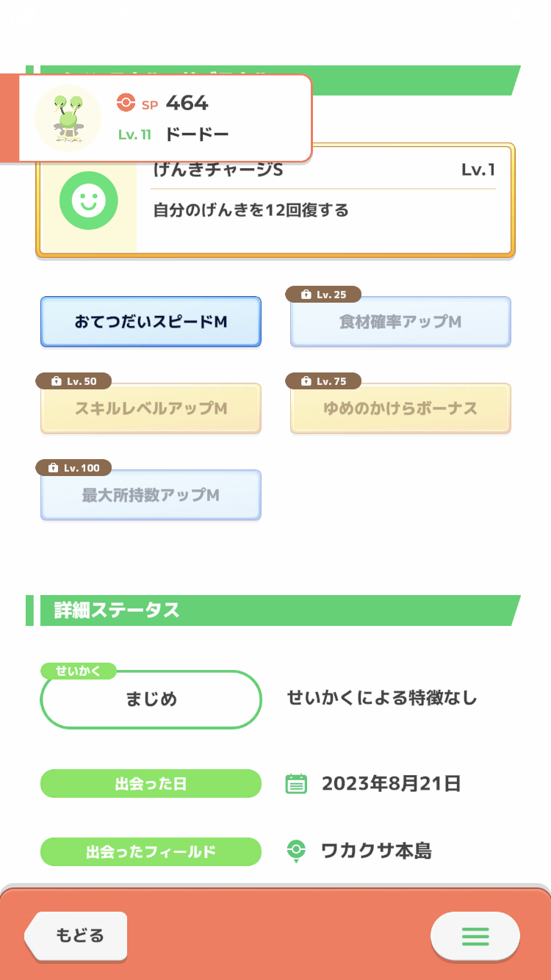Tap the locked 最大所持数アップM sub skill
Image resolution: width=551 pixels, height=980 pixels.
(x=151, y=496)
